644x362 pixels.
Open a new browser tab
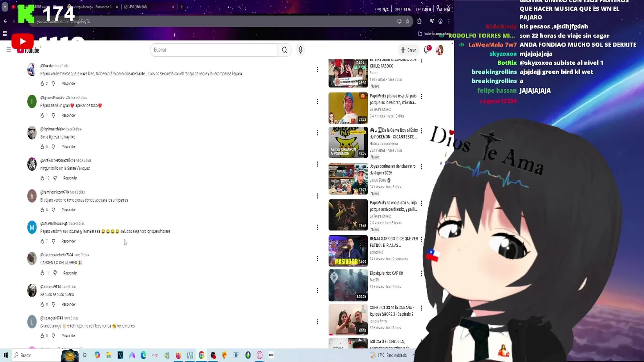point(182,7)
